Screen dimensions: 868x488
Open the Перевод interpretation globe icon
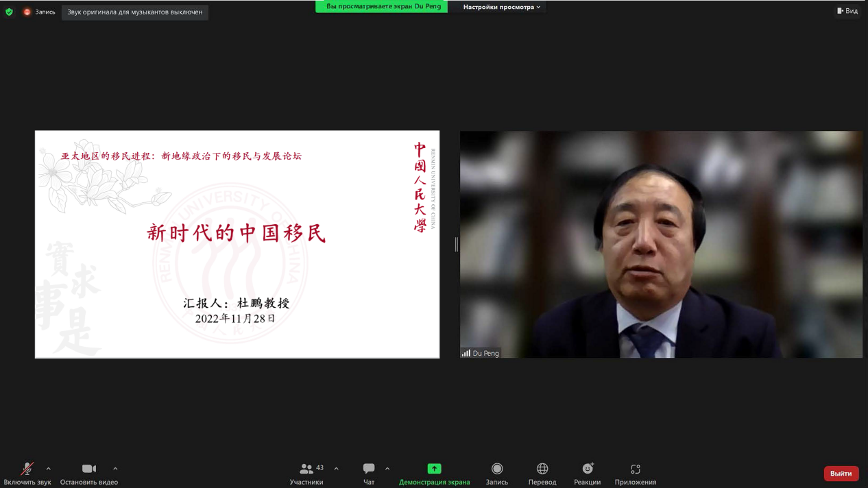[x=542, y=469]
